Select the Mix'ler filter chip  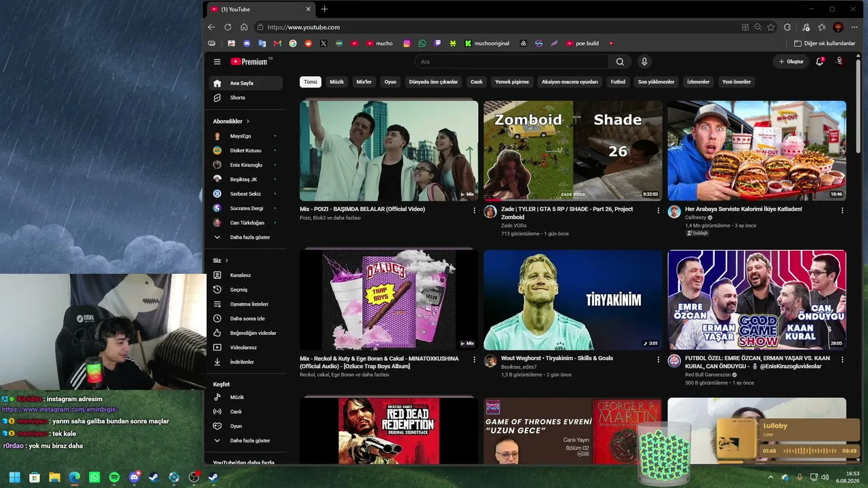point(364,82)
